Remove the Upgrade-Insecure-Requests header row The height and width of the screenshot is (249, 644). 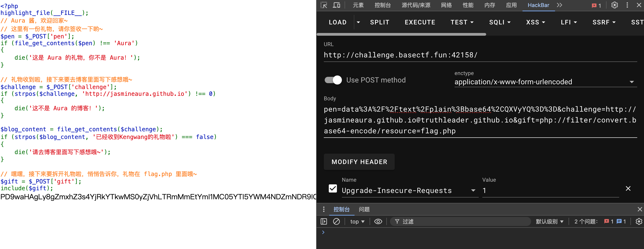pyautogui.click(x=628, y=188)
